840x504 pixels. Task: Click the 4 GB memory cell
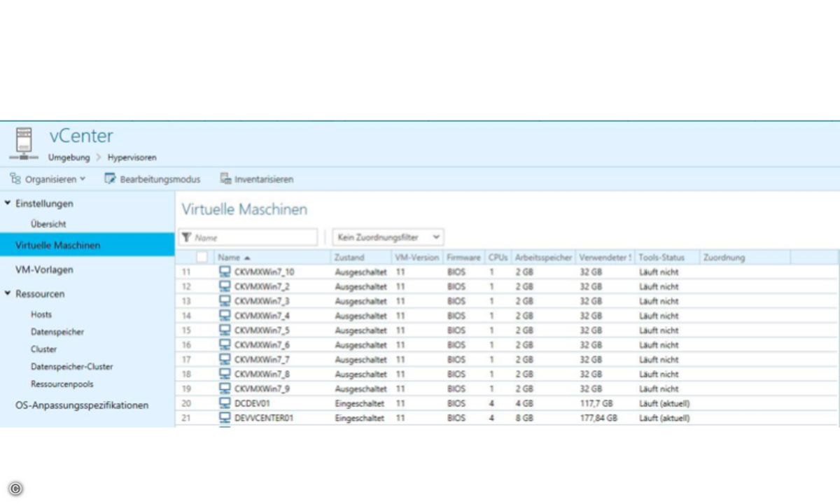525,403
